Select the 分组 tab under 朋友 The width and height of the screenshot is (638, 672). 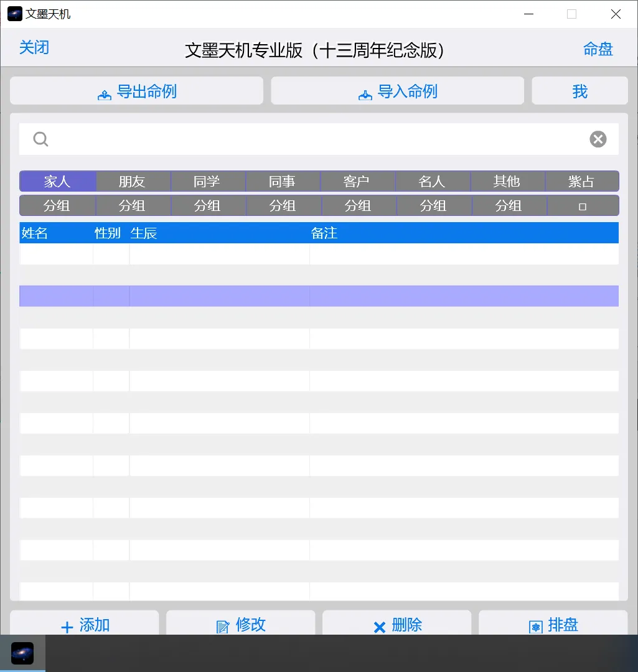[x=133, y=206]
